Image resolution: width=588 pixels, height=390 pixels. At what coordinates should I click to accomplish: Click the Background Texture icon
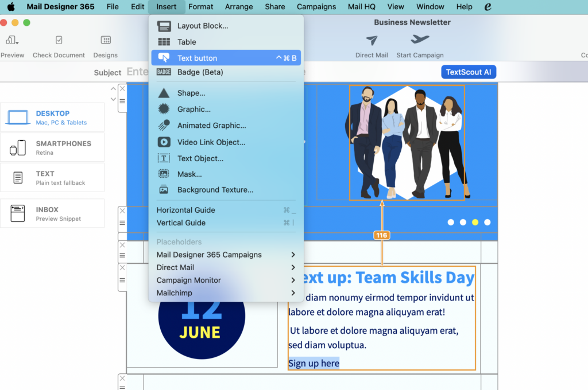click(x=164, y=190)
